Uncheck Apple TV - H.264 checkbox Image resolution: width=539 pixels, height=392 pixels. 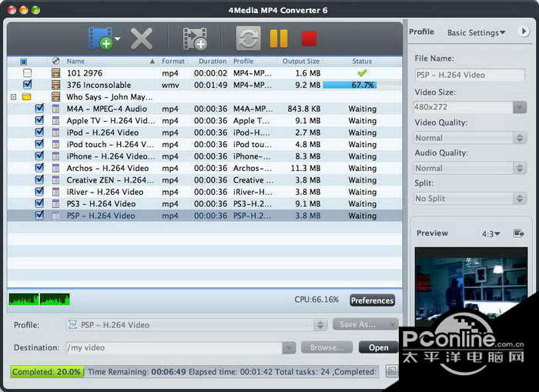coord(39,120)
